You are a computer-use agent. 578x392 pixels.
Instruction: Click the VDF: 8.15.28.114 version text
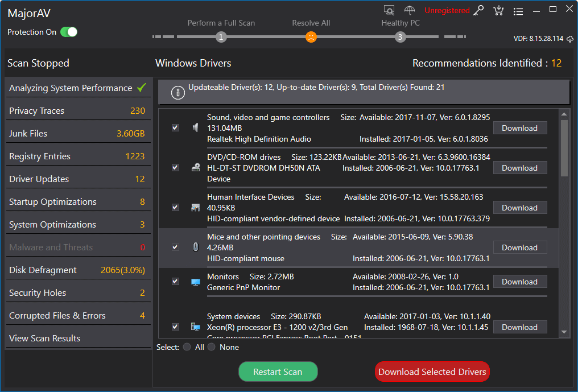coord(538,39)
